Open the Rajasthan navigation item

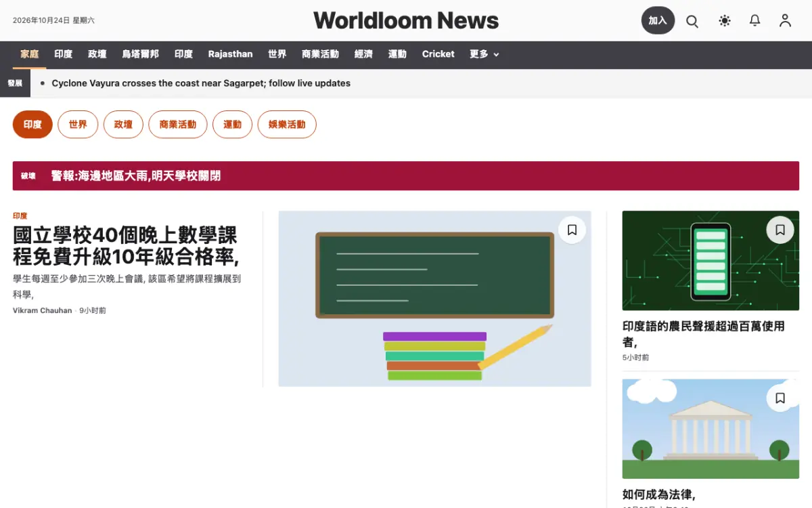[230, 54]
